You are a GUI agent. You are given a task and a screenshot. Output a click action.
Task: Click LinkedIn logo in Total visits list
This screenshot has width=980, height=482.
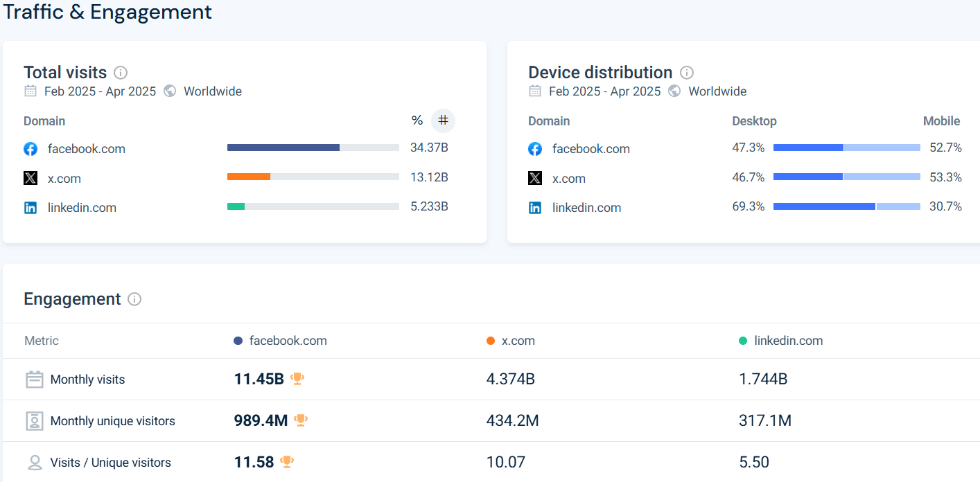(30, 208)
